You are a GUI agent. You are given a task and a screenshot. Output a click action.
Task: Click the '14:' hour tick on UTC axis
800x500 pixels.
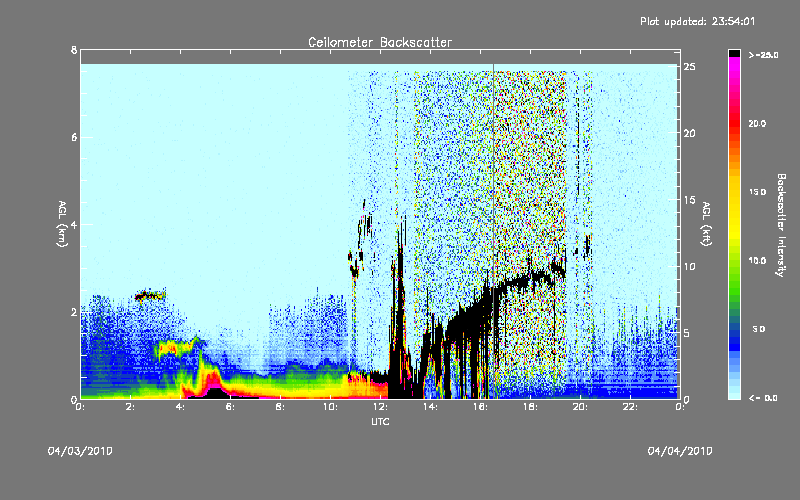coord(430,407)
